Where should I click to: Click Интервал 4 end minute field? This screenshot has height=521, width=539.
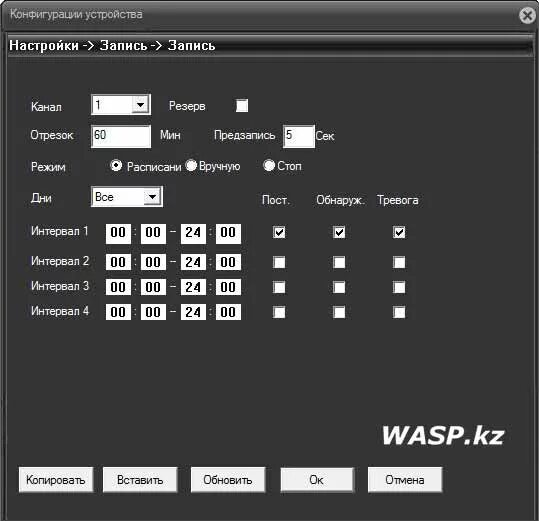tap(228, 312)
